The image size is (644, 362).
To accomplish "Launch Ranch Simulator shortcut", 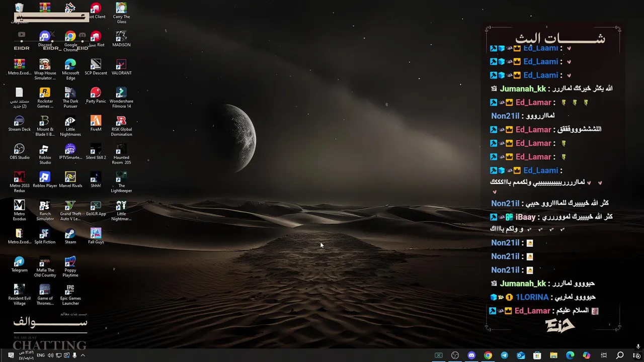I will [45, 210].
